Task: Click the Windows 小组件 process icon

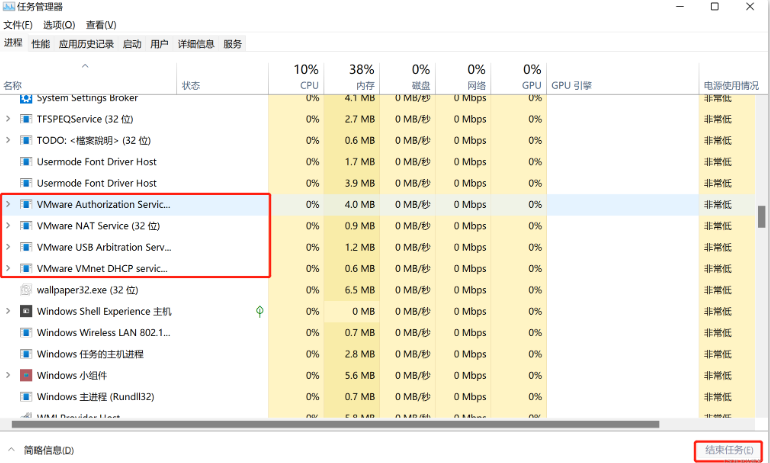Action: coord(26,375)
